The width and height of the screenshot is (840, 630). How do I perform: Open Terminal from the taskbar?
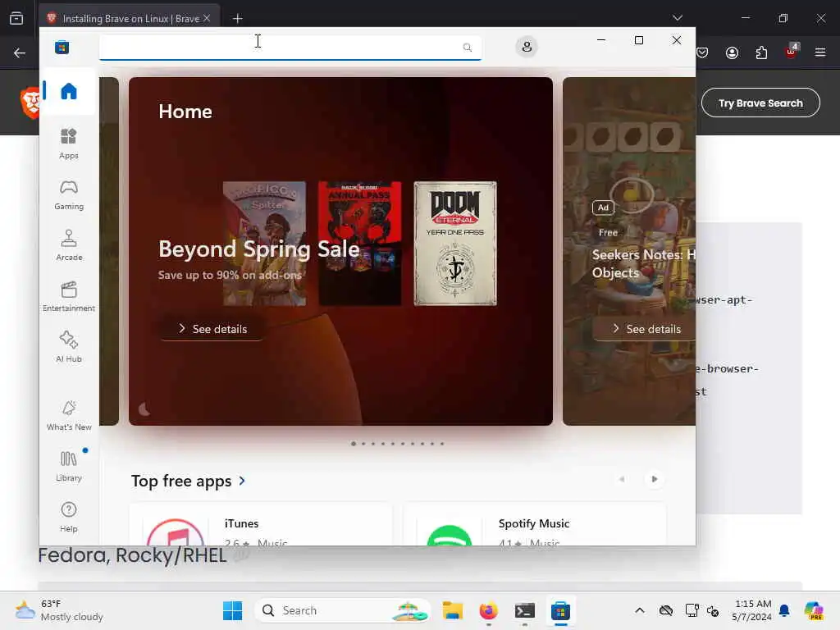(524, 610)
